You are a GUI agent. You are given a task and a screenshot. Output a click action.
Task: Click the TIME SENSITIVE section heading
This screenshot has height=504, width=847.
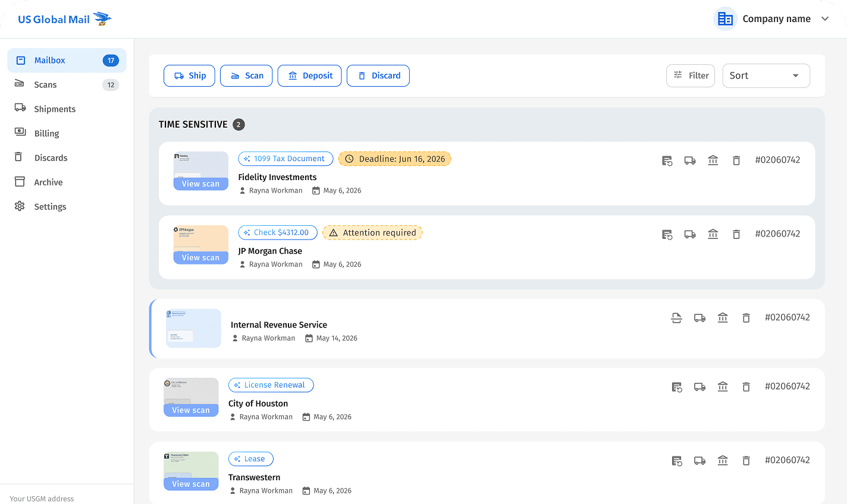193,124
